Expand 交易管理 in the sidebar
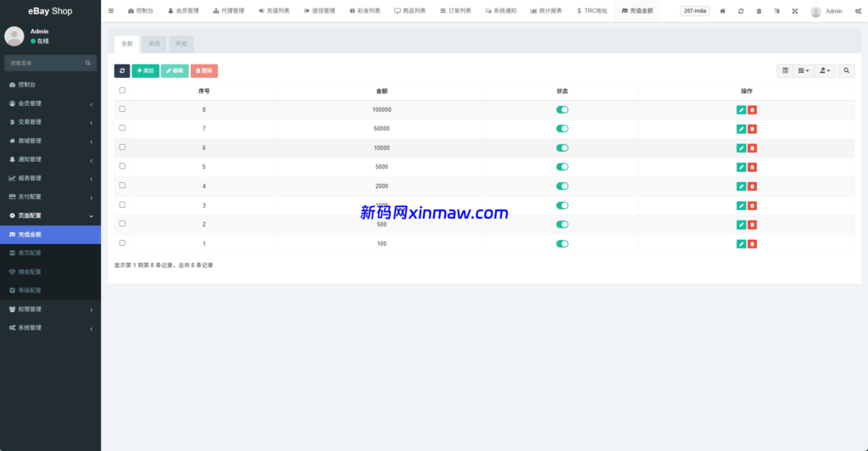Image resolution: width=868 pixels, height=451 pixels. click(x=50, y=122)
